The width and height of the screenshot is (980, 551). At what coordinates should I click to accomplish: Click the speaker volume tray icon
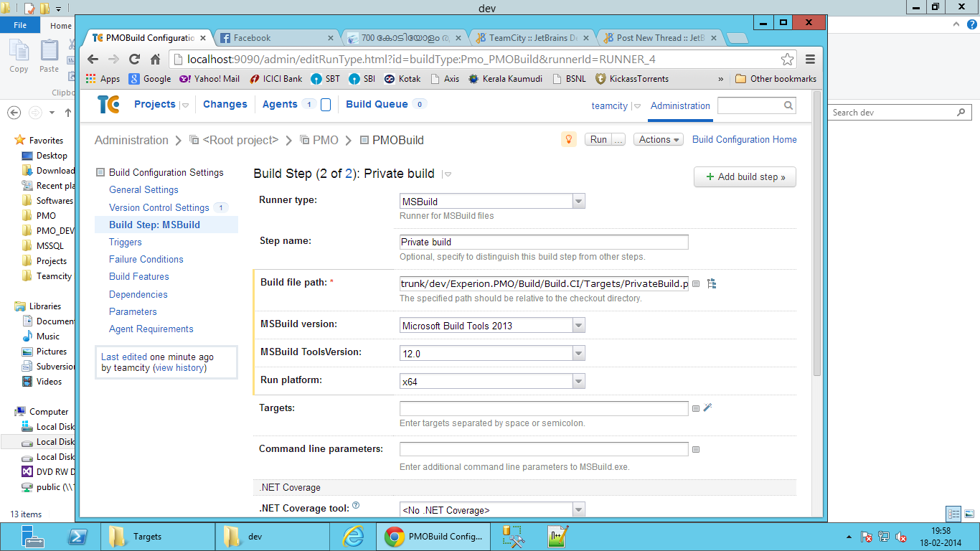click(x=901, y=537)
